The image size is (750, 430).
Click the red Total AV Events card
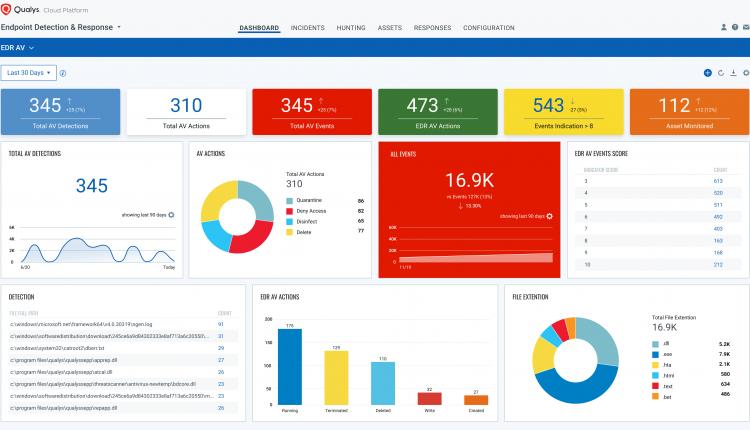click(312, 112)
